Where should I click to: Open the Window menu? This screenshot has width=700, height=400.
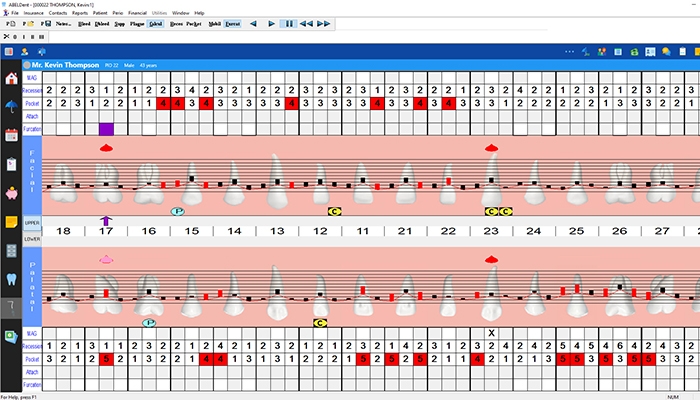coord(180,13)
